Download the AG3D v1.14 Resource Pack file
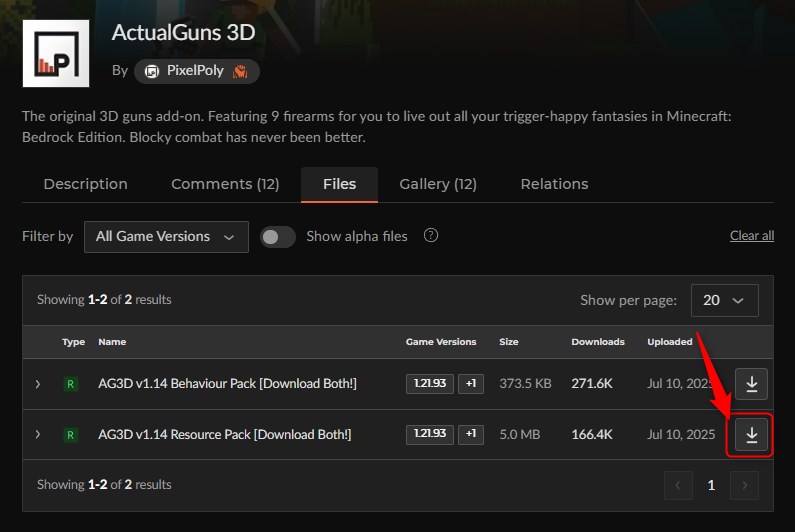Viewport: 795px width, 532px height. pyautogui.click(x=751, y=435)
